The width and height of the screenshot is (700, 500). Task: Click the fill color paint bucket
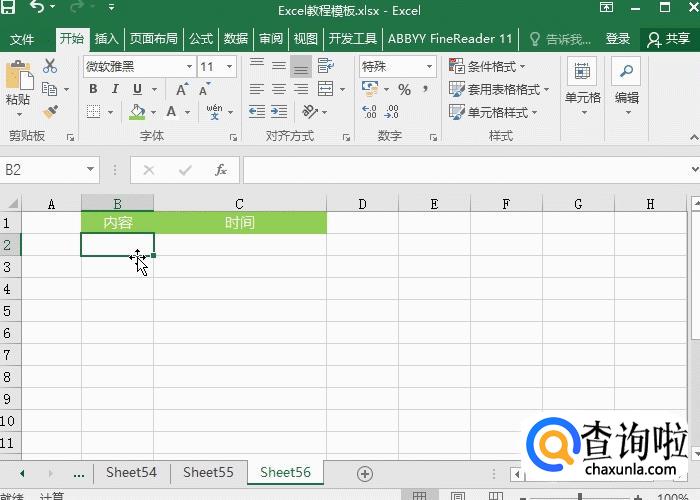coord(137,112)
